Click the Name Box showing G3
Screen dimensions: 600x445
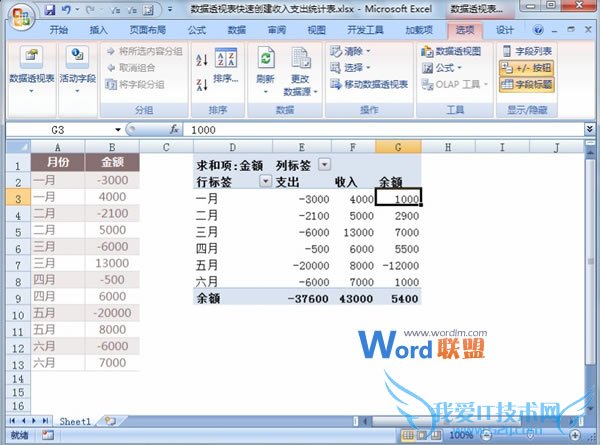pos(59,130)
